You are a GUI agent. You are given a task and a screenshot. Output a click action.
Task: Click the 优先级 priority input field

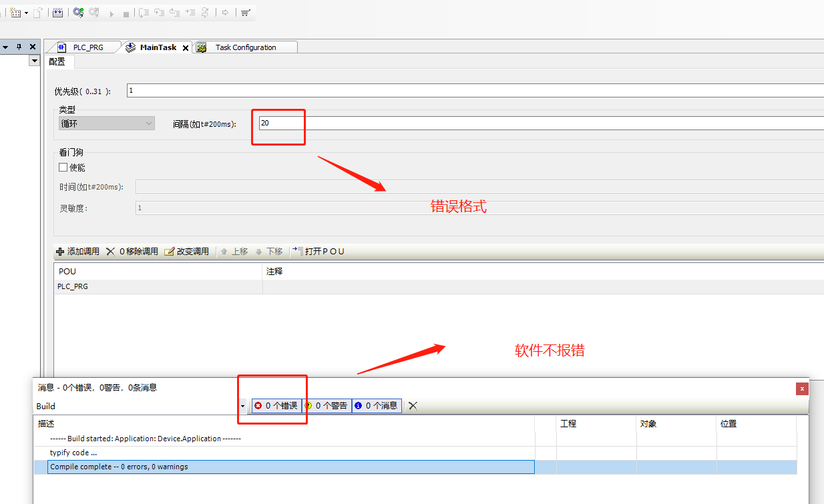point(475,91)
